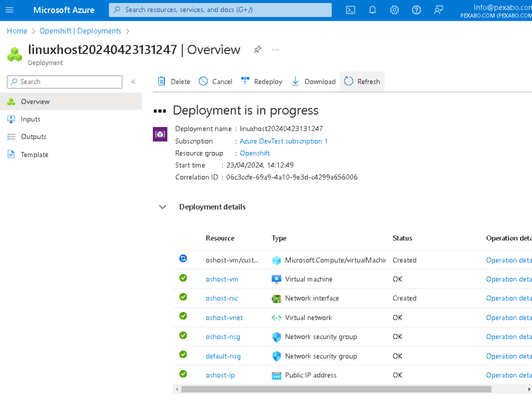The image size is (532, 418).
Task: Open Azure DevTest subscription 1 link
Action: pos(283,141)
